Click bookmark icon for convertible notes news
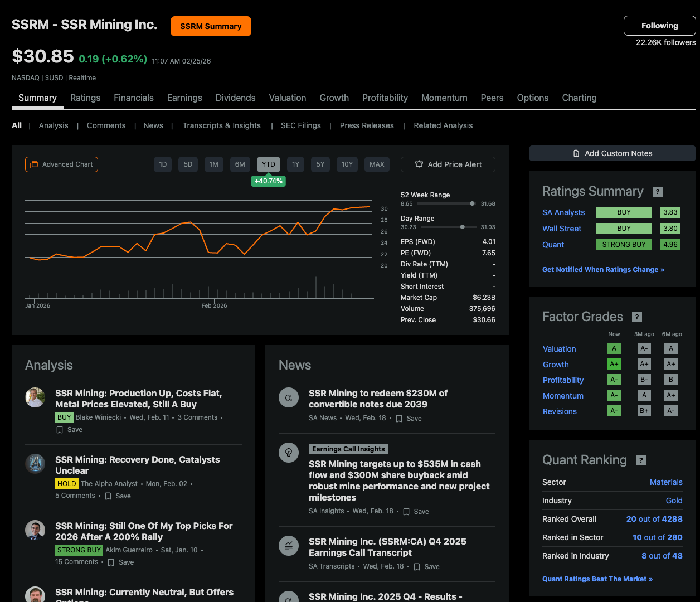Image resolution: width=700 pixels, height=602 pixels. tap(399, 419)
